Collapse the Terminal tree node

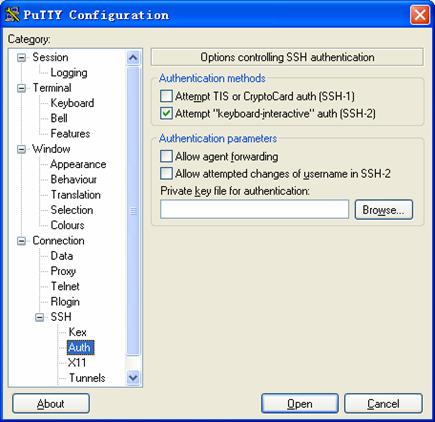click(x=21, y=88)
